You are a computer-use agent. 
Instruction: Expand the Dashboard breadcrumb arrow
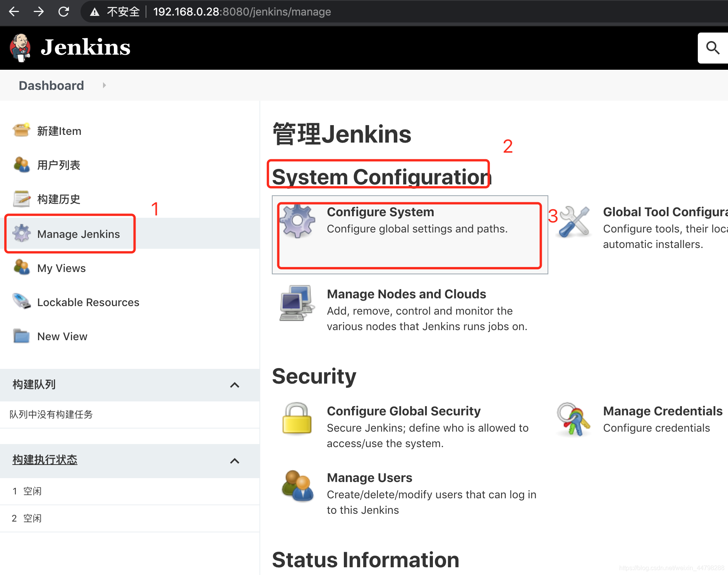click(104, 85)
